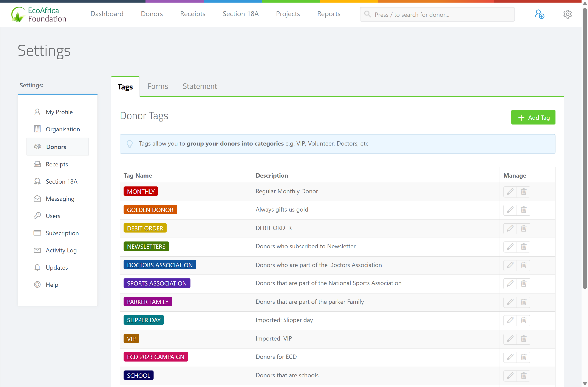Click the EcoAfrica Foundation logo
The width and height of the screenshot is (588, 387).
coord(39,14)
